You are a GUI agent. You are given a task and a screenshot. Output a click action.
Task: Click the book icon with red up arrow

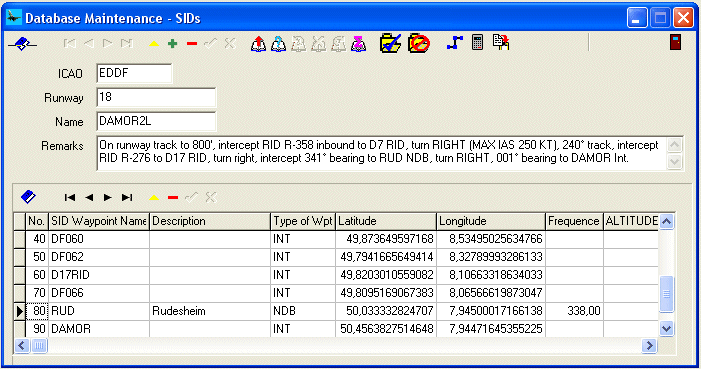pyautogui.click(x=258, y=43)
